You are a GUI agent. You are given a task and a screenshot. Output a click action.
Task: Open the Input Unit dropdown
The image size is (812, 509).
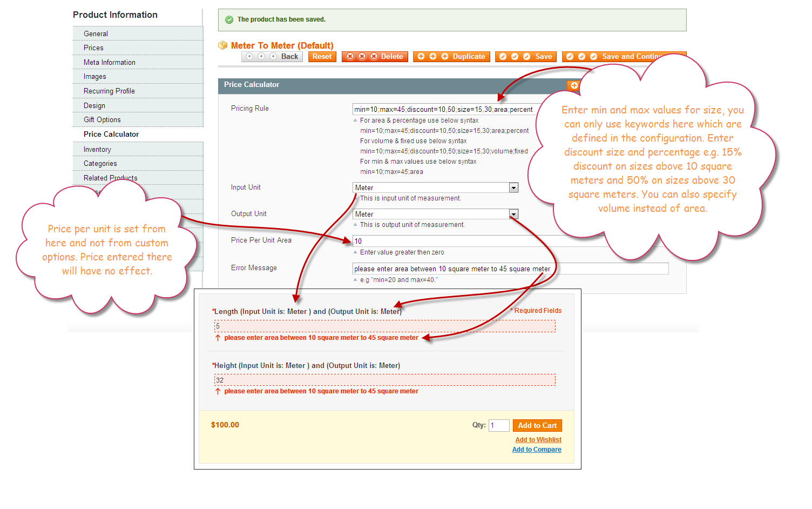tap(513, 187)
